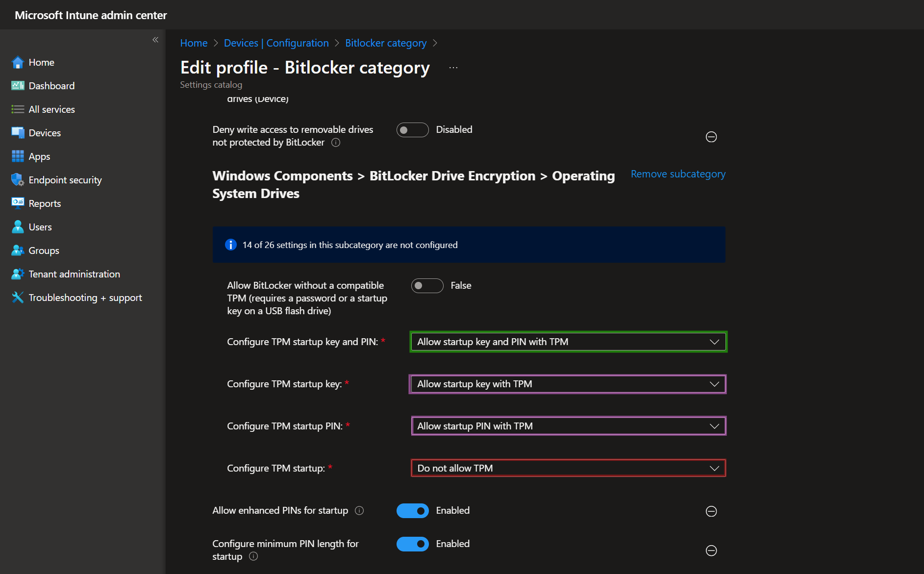Click the Home icon in sidebar
The height and width of the screenshot is (574, 924).
[18, 62]
